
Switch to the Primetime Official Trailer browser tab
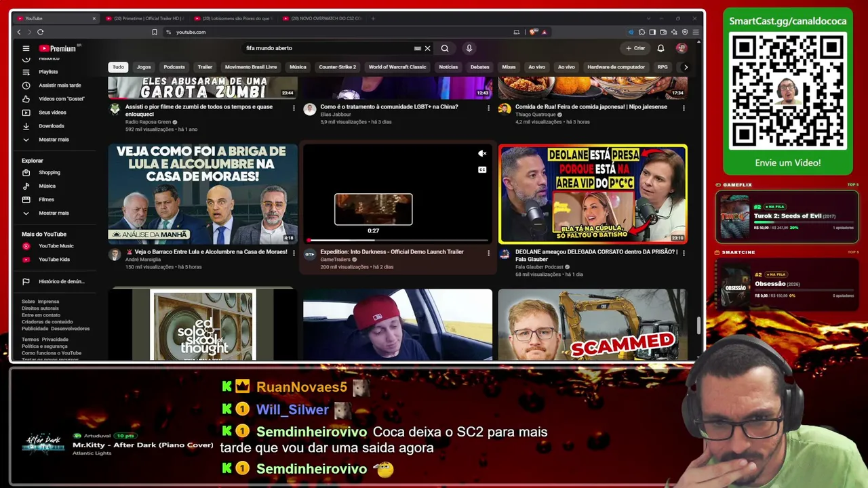tap(144, 18)
